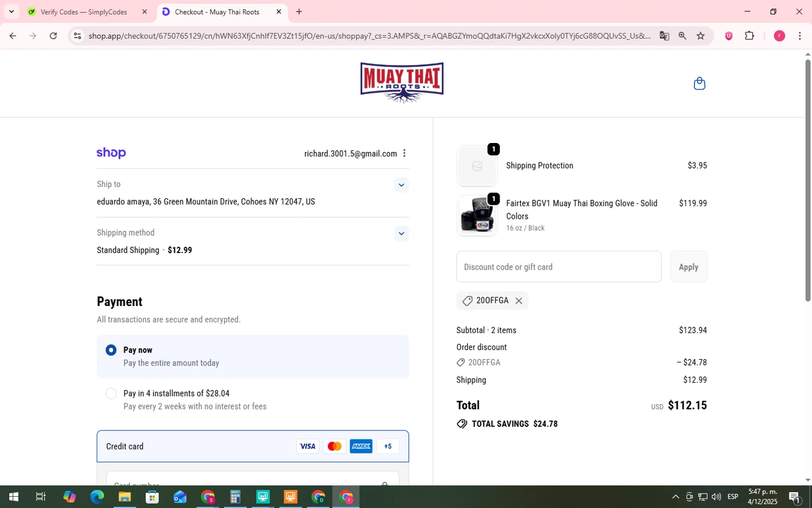Open the Extensions puzzle icon
812x508 pixels.
coord(749,36)
